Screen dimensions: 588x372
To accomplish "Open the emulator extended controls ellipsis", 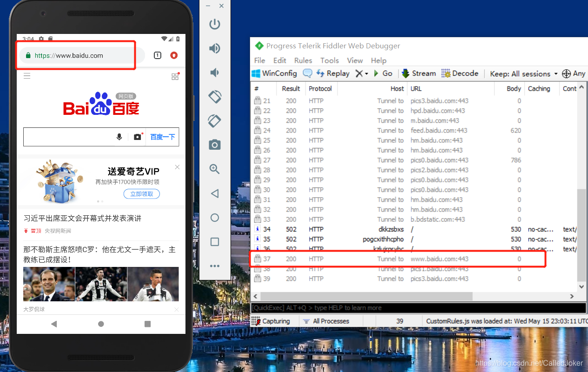I will click(215, 266).
